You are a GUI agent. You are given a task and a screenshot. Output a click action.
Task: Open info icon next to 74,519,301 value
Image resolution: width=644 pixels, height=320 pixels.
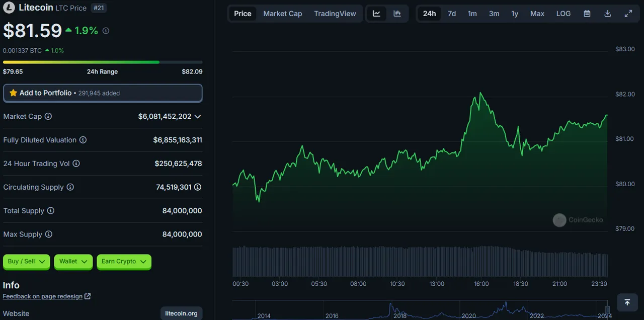click(x=198, y=187)
